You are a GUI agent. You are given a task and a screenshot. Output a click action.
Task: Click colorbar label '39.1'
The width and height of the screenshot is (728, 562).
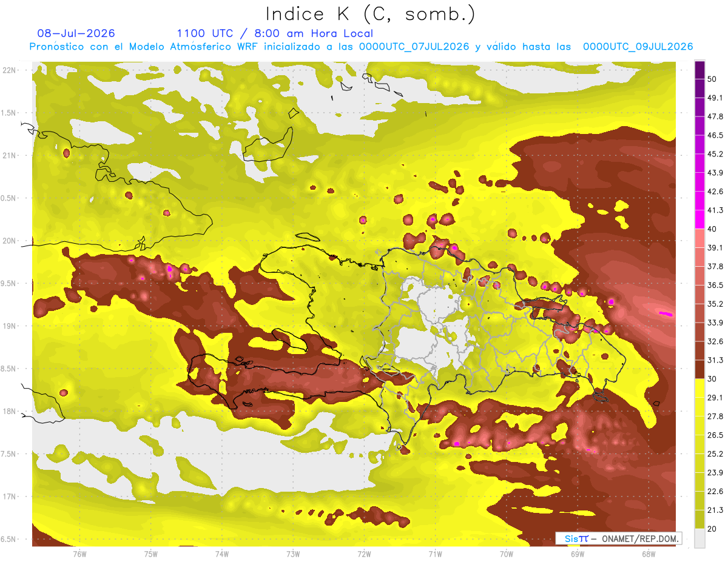tap(715, 247)
